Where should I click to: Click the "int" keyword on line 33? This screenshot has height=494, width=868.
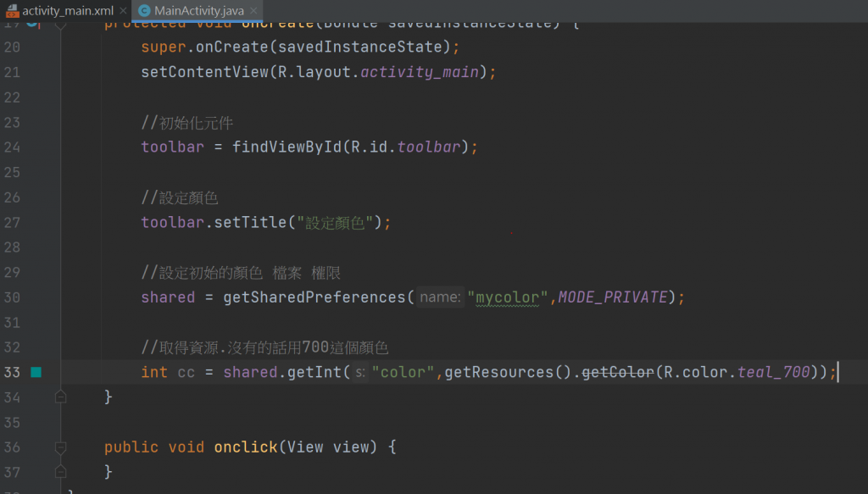[x=154, y=372]
